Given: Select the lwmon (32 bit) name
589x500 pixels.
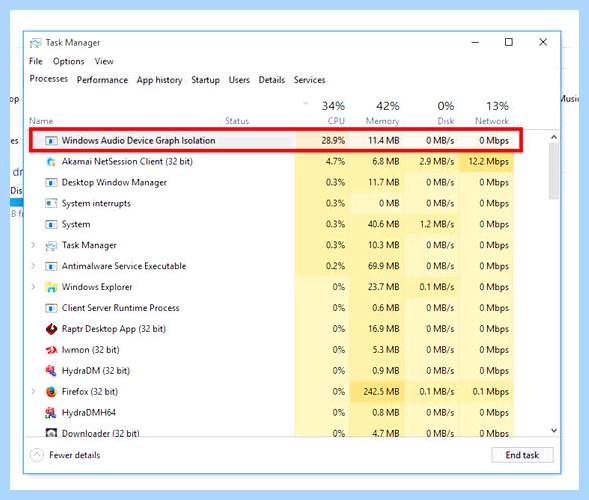Looking at the screenshot, I should point(91,350).
